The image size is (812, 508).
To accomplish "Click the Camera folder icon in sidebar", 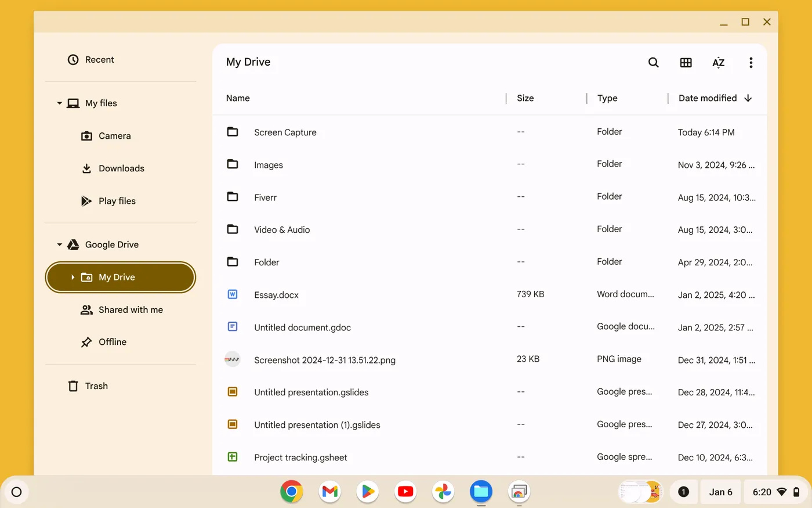I will (86, 136).
